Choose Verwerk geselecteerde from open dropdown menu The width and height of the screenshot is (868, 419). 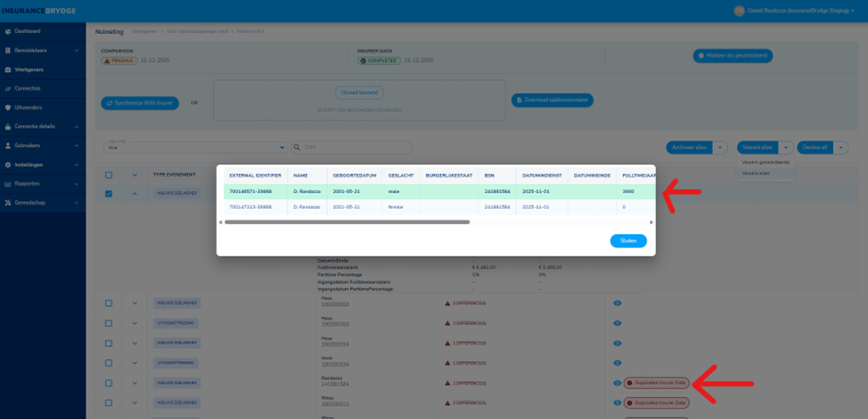pos(765,162)
